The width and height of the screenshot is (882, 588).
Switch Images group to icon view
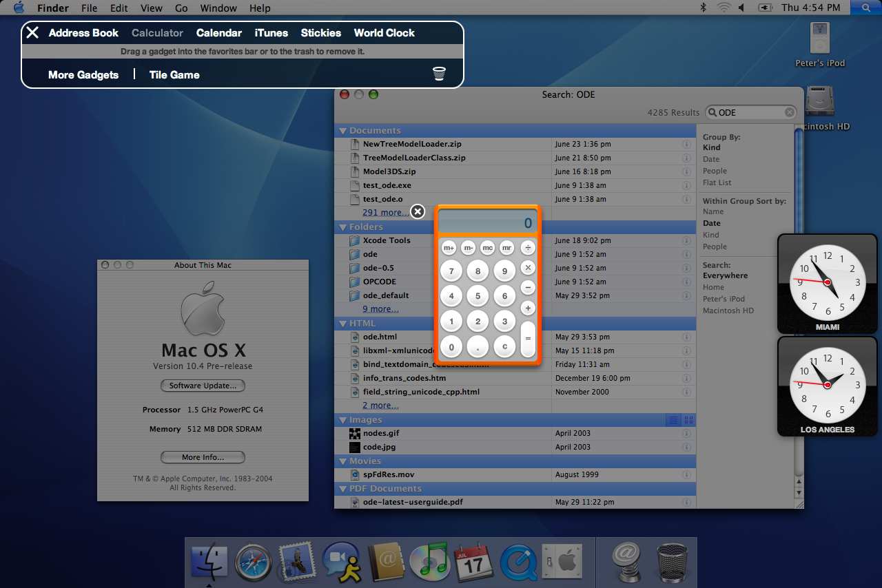(688, 420)
